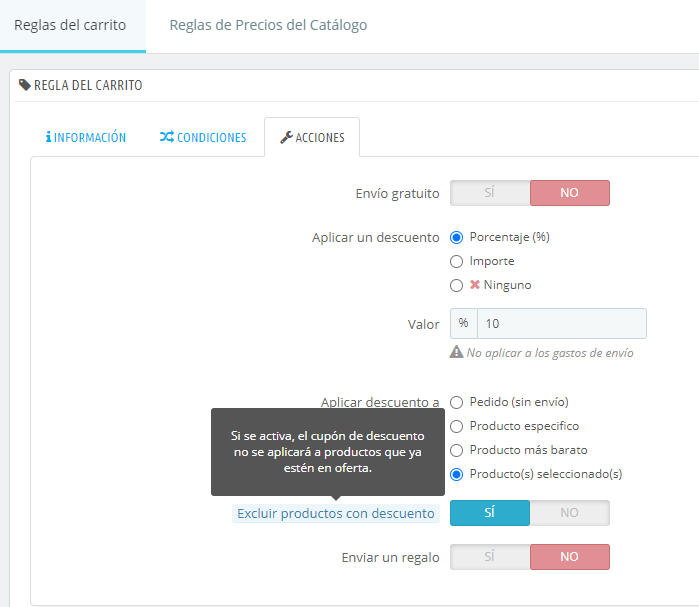
Task: Select the Importe discount radio option
Action: pos(456,261)
